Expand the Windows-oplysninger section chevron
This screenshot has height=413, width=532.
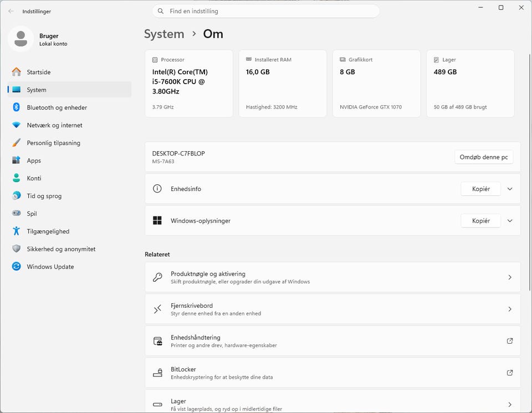click(x=510, y=221)
